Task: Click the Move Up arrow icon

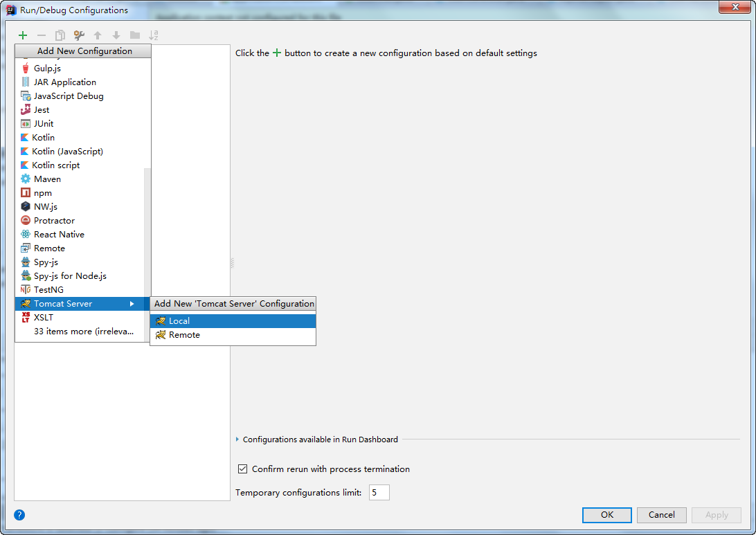Action: pyautogui.click(x=98, y=35)
